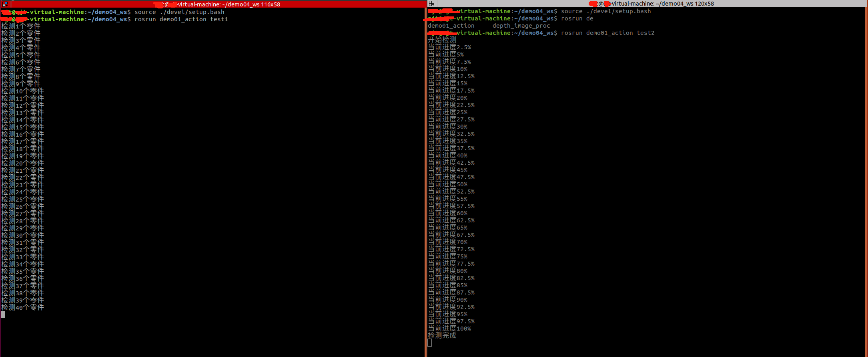Click the line '当前进度97.5%'
The width and height of the screenshot is (868, 357).
[x=451, y=321]
